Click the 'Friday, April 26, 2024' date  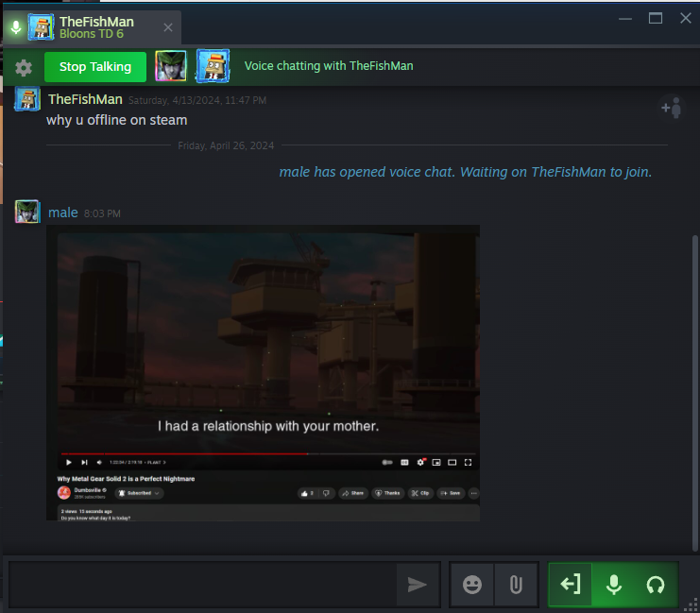(226, 145)
